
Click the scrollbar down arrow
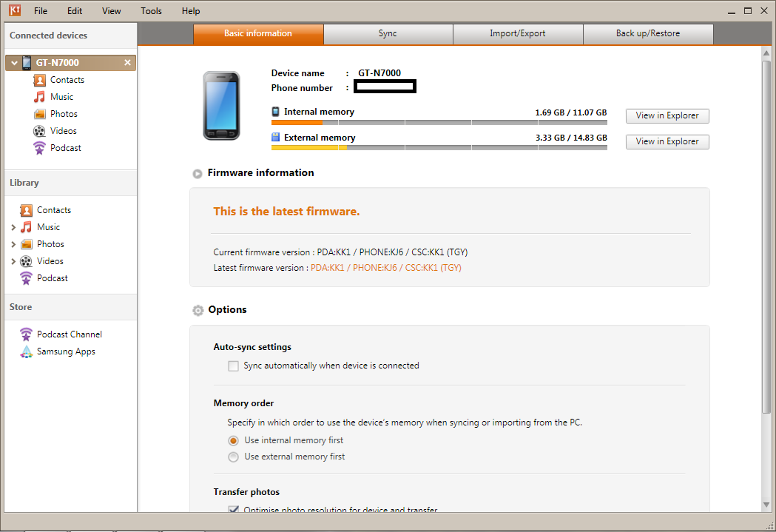[766, 505]
